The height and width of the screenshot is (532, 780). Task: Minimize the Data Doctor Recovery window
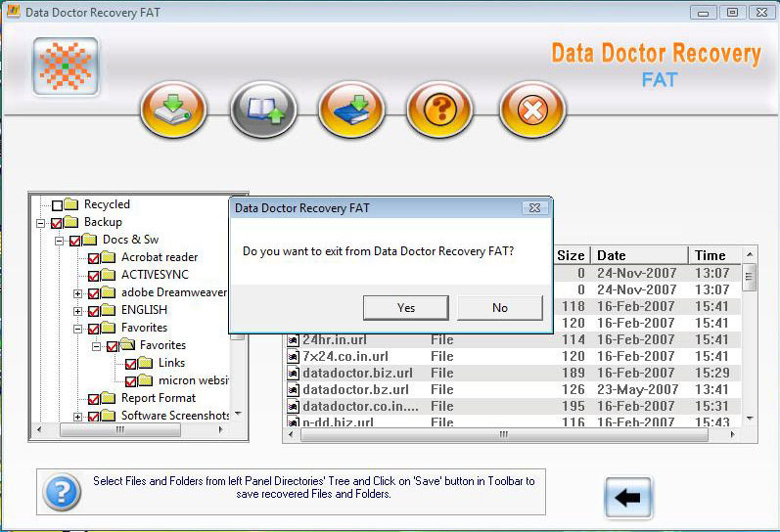click(704, 13)
